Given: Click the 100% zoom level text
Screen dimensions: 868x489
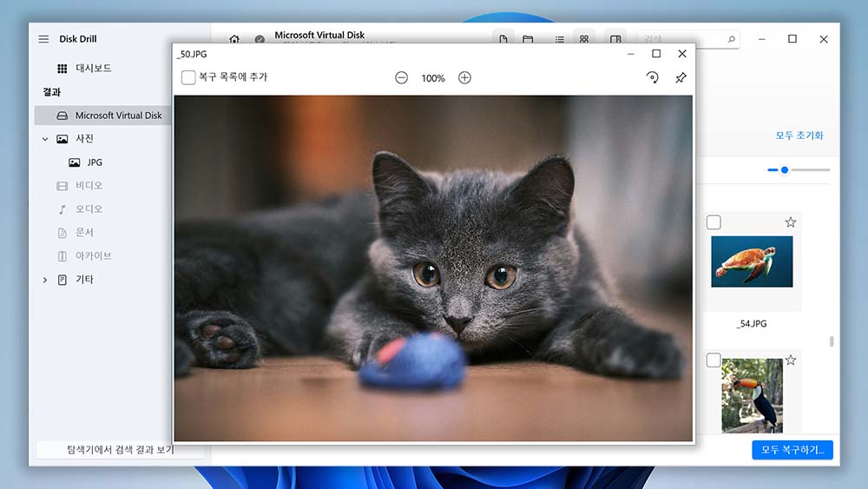Looking at the screenshot, I should [x=433, y=78].
